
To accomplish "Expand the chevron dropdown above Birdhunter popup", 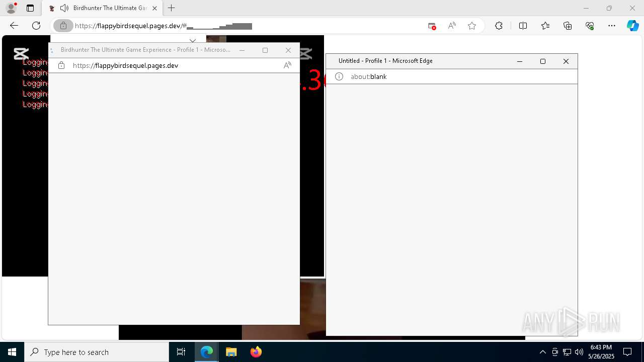I will (192, 40).
